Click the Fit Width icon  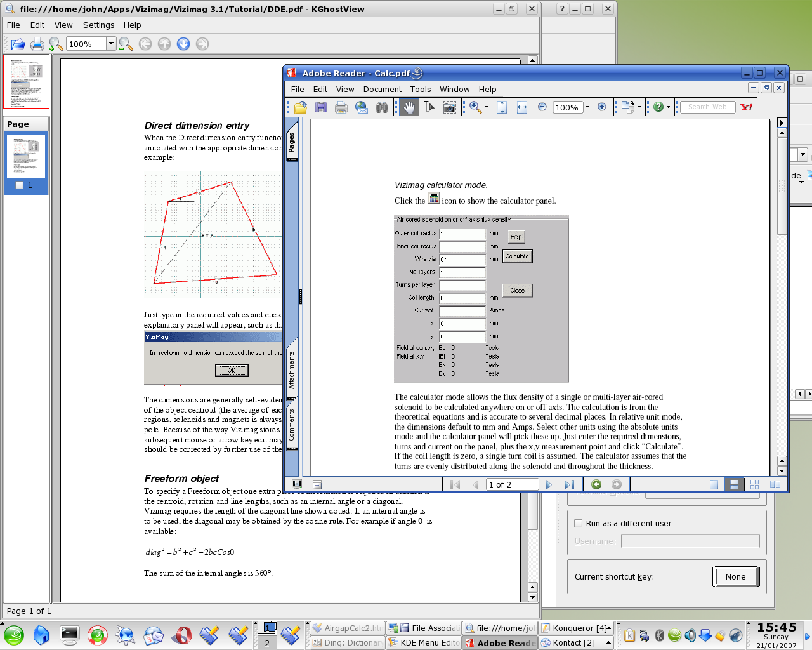522,107
